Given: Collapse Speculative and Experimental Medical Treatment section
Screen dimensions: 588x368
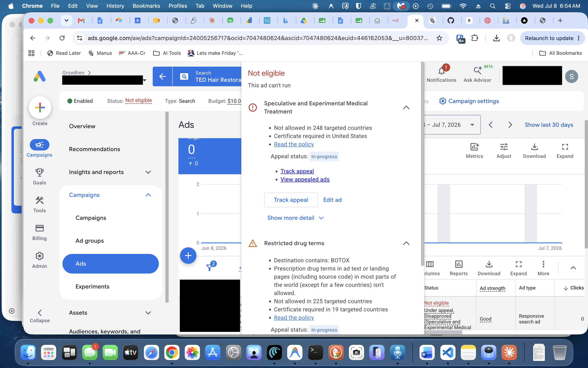Looking at the screenshot, I should [x=406, y=107].
